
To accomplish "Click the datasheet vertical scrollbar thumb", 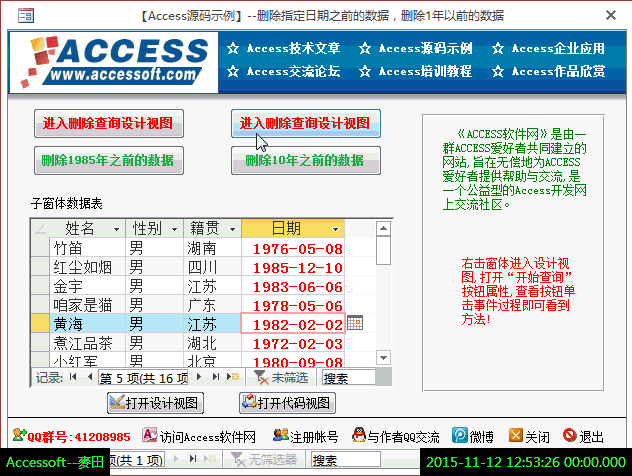I will pos(383,251).
